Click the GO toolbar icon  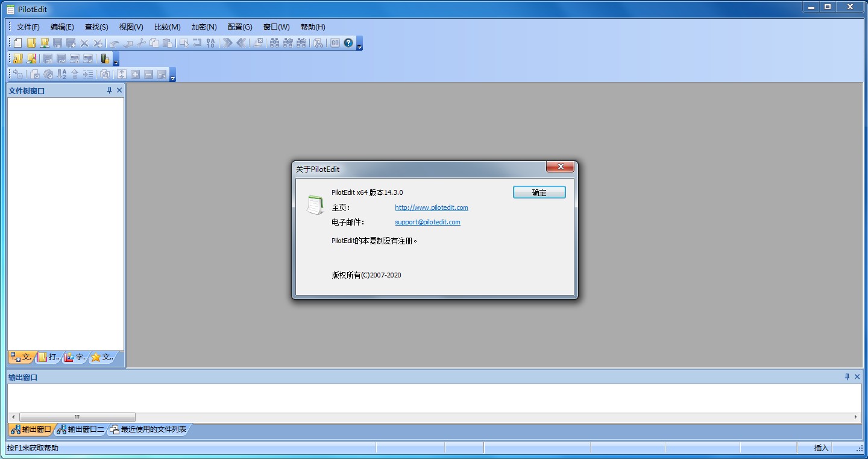click(334, 43)
